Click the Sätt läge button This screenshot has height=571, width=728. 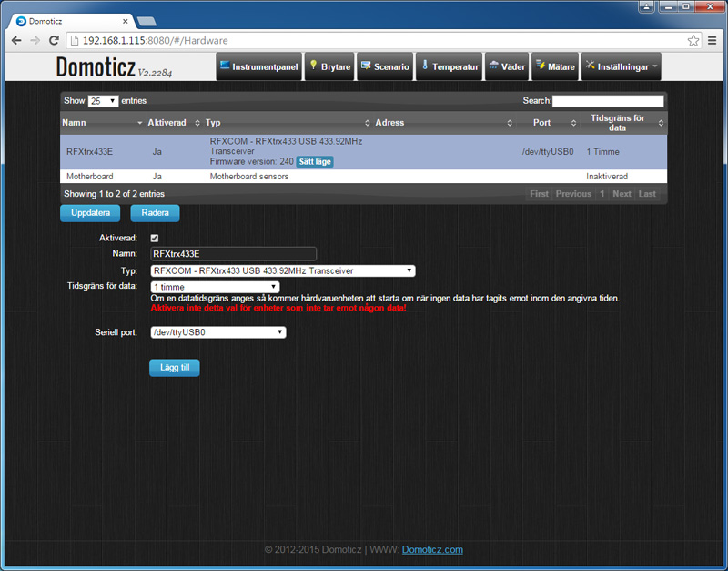pyautogui.click(x=315, y=162)
